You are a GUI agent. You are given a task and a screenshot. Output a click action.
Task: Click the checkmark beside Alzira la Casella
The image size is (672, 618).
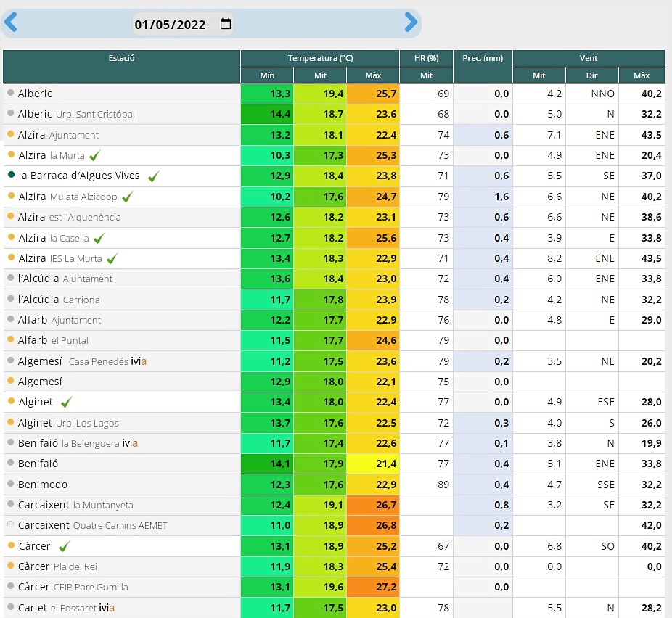click(x=99, y=238)
